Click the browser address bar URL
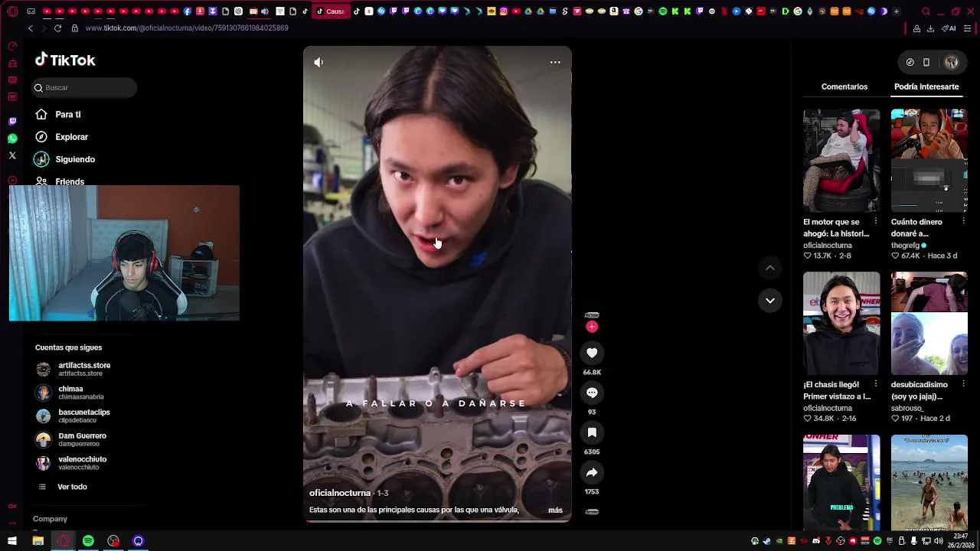This screenshot has height=551, width=980. (187, 28)
